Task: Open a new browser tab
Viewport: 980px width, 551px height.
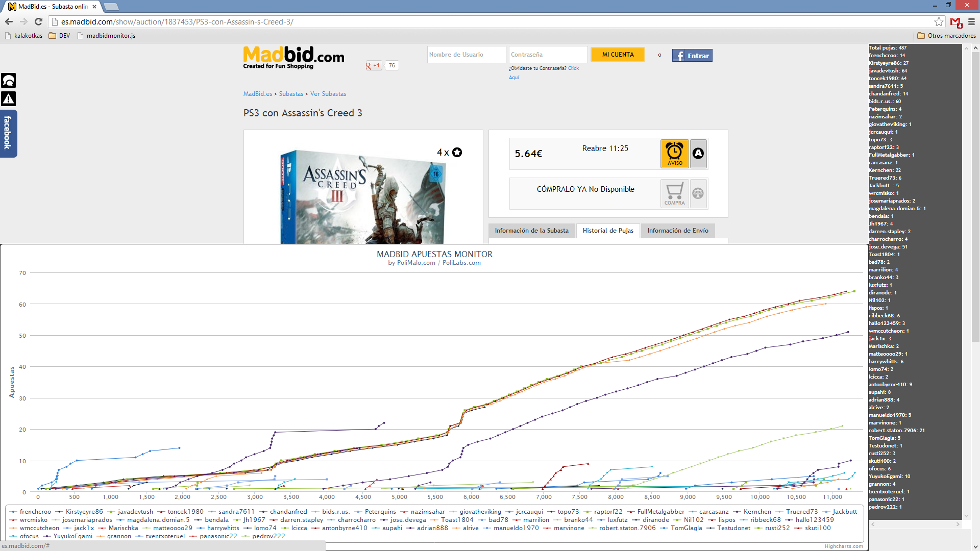Action: click(111, 7)
